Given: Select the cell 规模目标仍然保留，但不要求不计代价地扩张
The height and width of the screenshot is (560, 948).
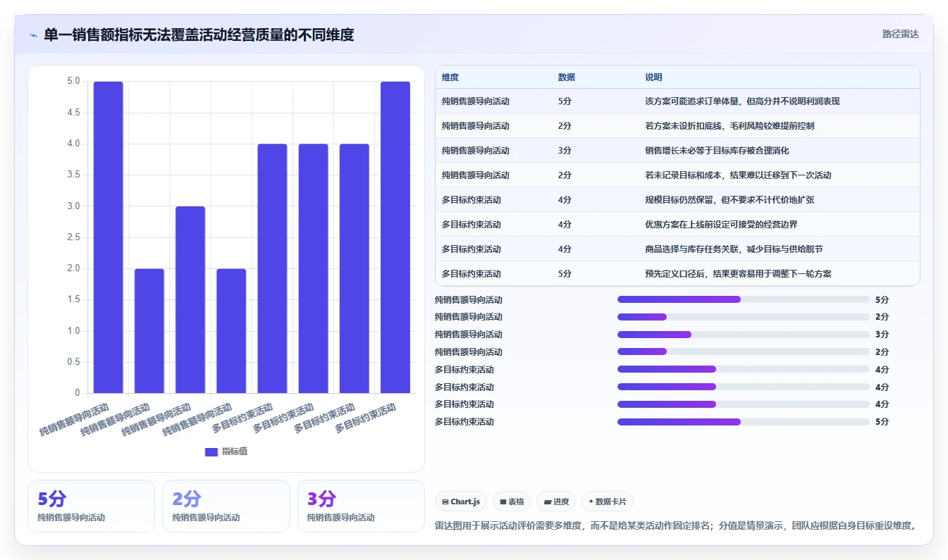Looking at the screenshot, I should [x=730, y=200].
